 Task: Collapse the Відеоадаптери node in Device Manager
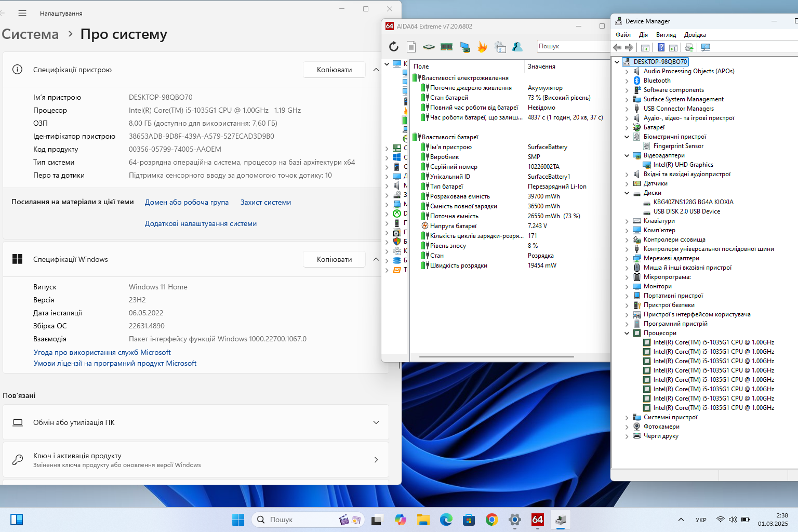[627, 156]
